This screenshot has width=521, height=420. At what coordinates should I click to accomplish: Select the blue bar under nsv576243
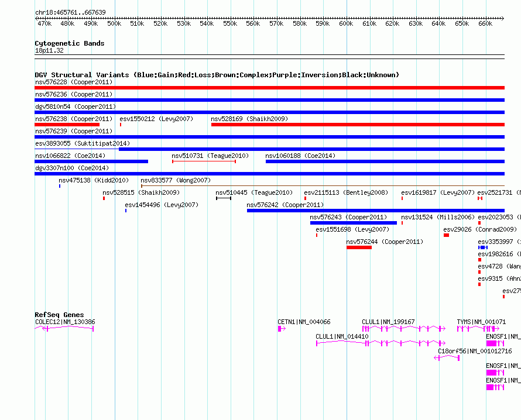coord(354,223)
